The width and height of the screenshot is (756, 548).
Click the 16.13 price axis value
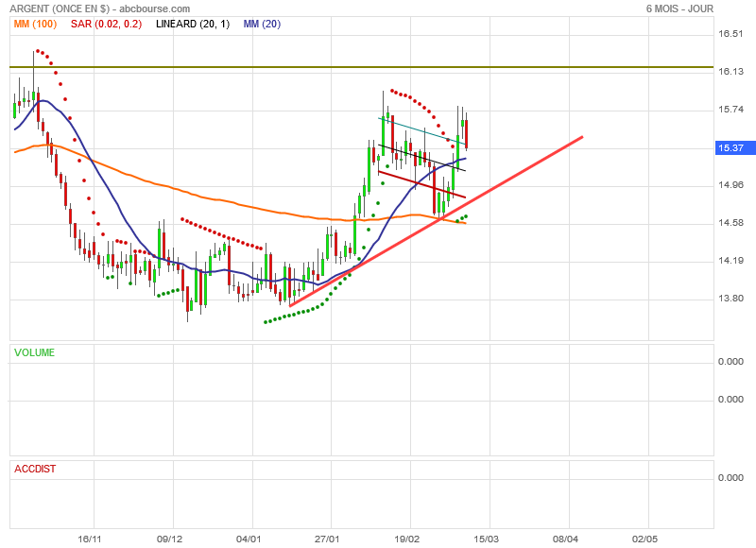(730, 71)
